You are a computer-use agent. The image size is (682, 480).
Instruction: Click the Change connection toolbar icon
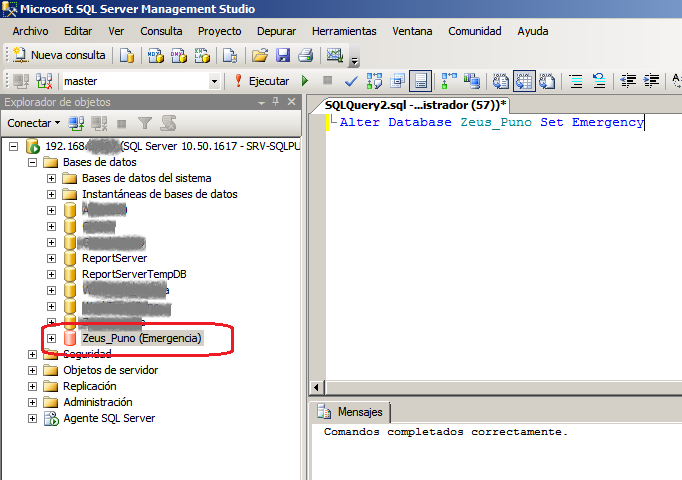pyautogui.click(x=44, y=81)
